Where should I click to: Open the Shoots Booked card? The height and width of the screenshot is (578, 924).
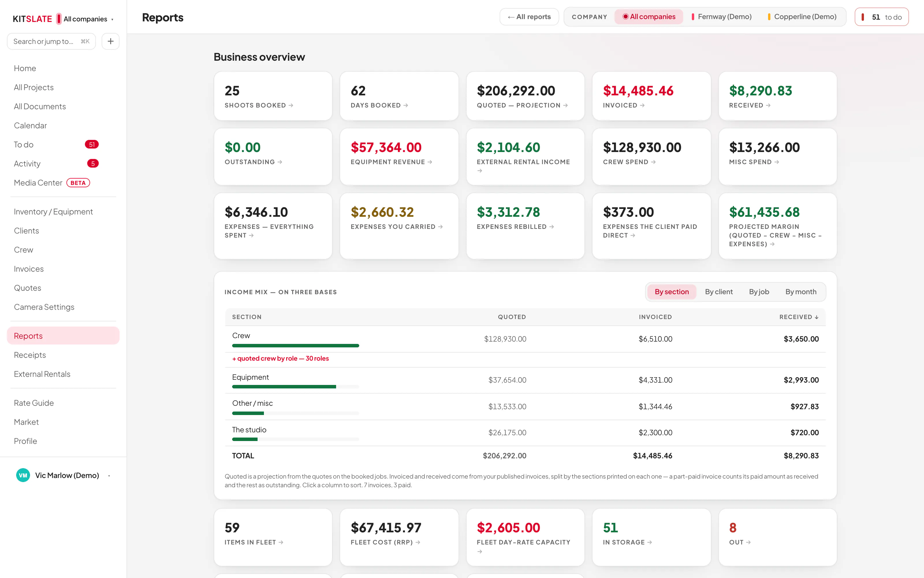(273, 96)
